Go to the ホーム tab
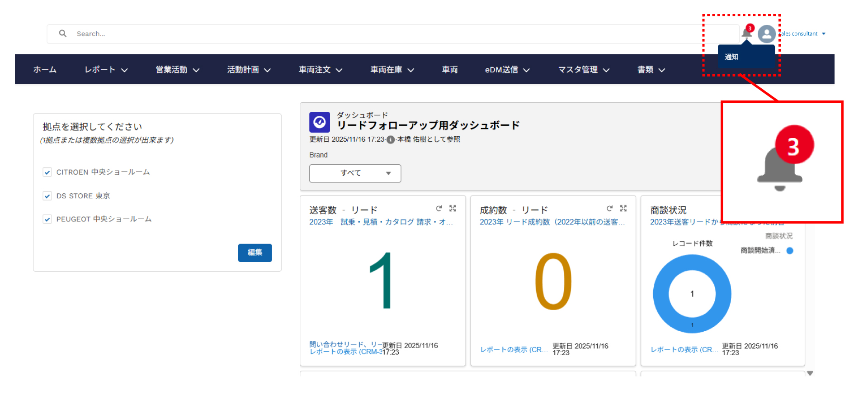This screenshot has width=868, height=396. [45, 70]
